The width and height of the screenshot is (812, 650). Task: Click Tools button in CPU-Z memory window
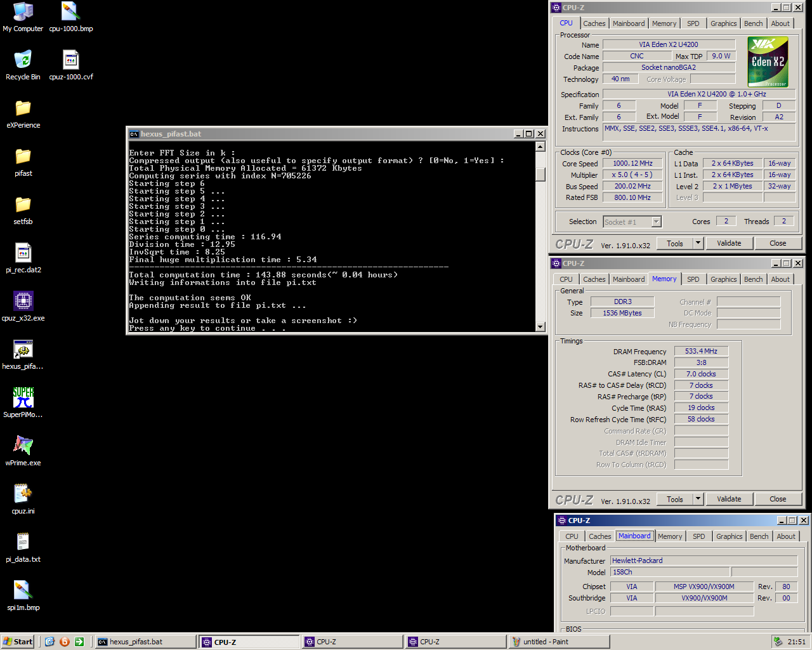675,499
